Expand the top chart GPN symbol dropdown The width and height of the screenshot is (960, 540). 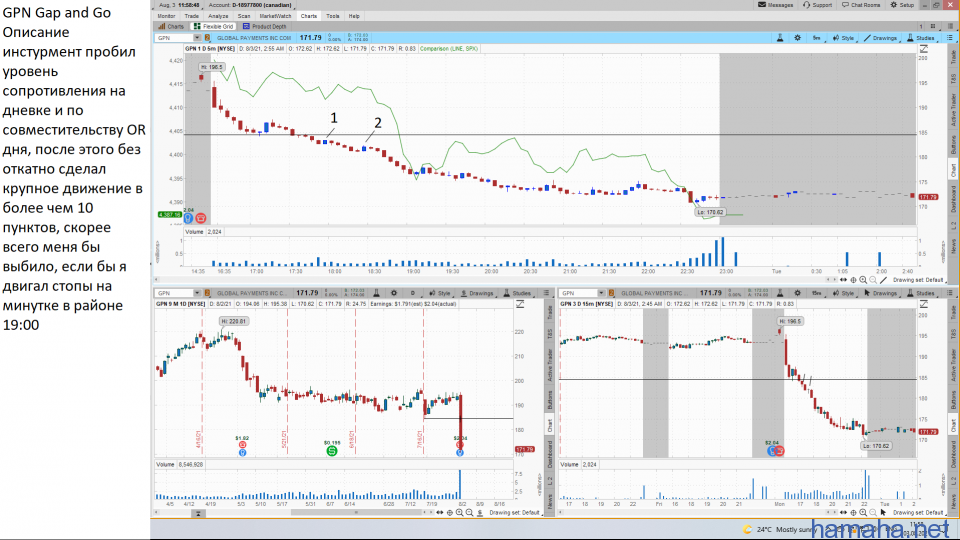pyautogui.click(x=197, y=38)
